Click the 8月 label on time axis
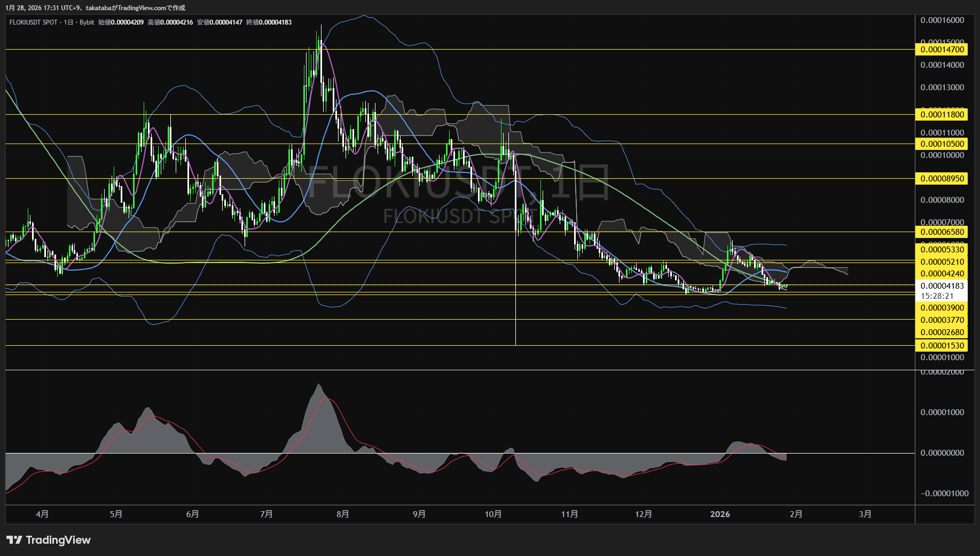The height and width of the screenshot is (556, 980). click(x=342, y=514)
